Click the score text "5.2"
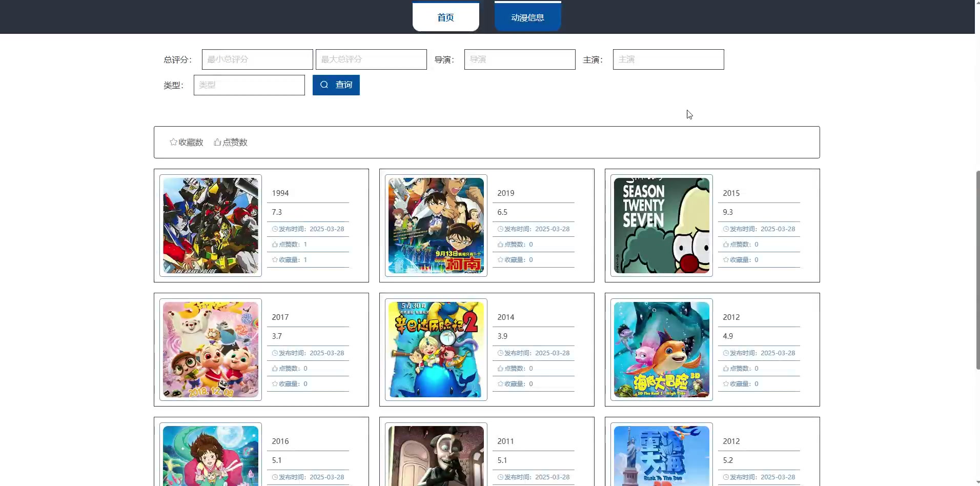This screenshot has height=486, width=980. point(728,460)
